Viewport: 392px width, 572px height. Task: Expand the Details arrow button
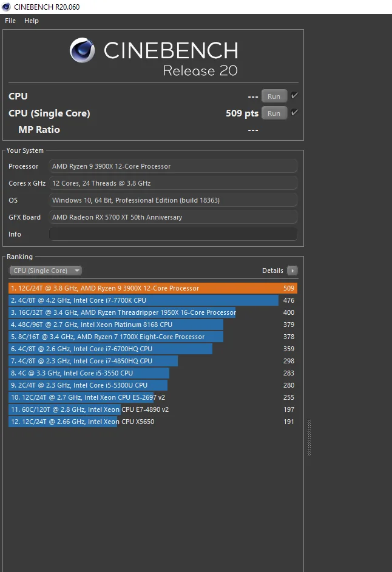pyautogui.click(x=292, y=271)
